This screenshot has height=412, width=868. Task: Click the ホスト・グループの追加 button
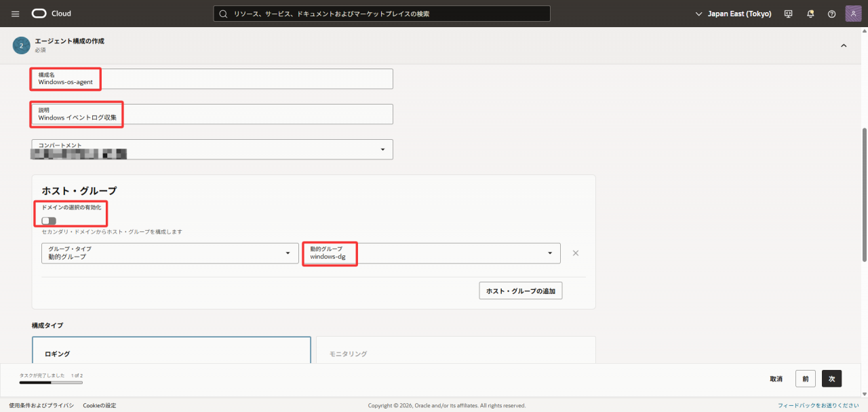click(x=521, y=291)
